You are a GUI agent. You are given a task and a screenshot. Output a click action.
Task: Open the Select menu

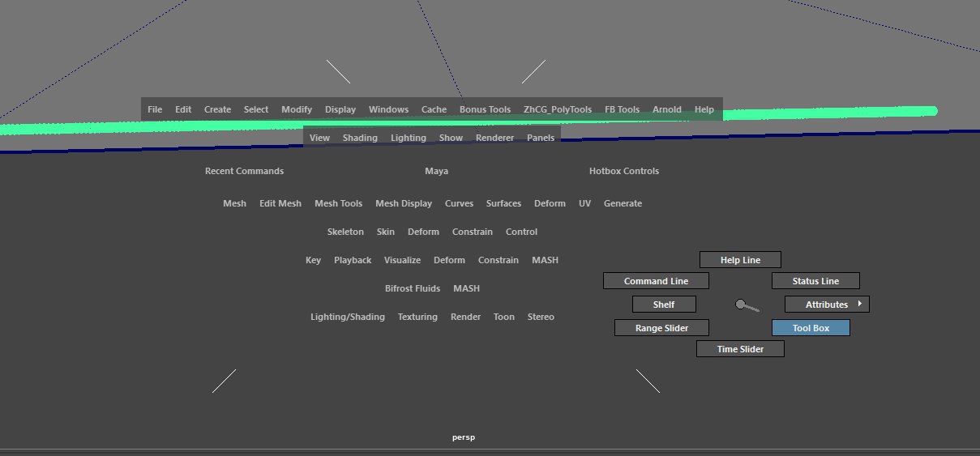tap(256, 109)
